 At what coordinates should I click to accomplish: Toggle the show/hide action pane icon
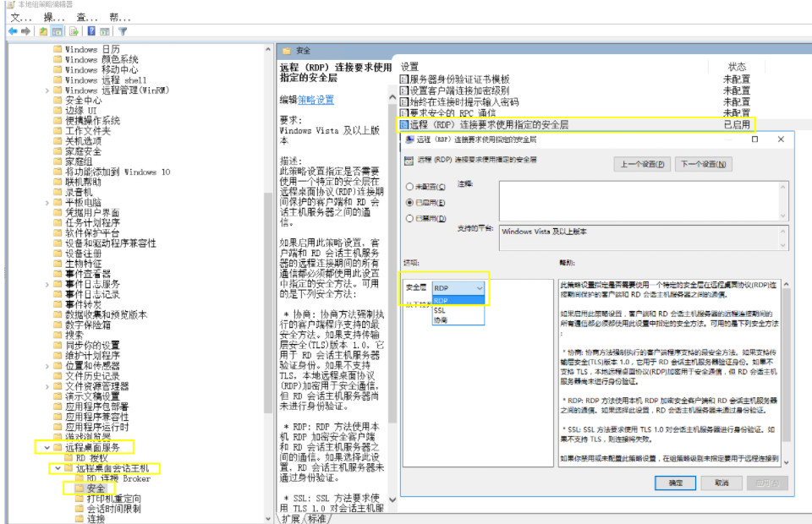(x=105, y=31)
